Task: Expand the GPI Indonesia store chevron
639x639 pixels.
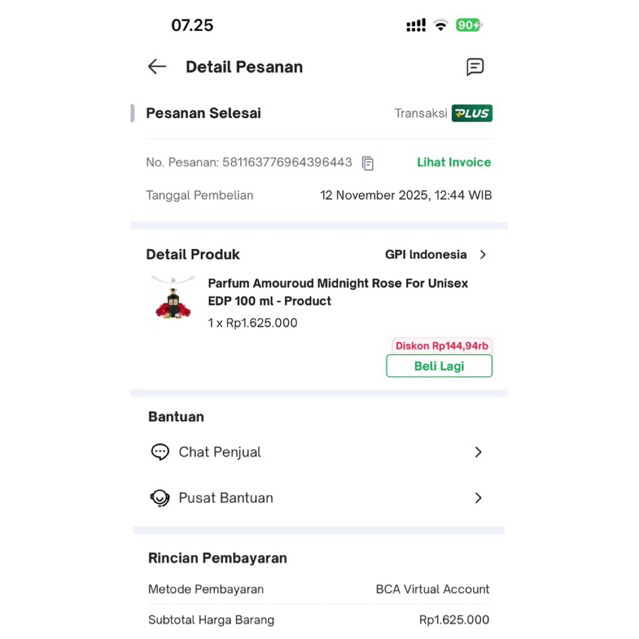Action: tap(483, 255)
